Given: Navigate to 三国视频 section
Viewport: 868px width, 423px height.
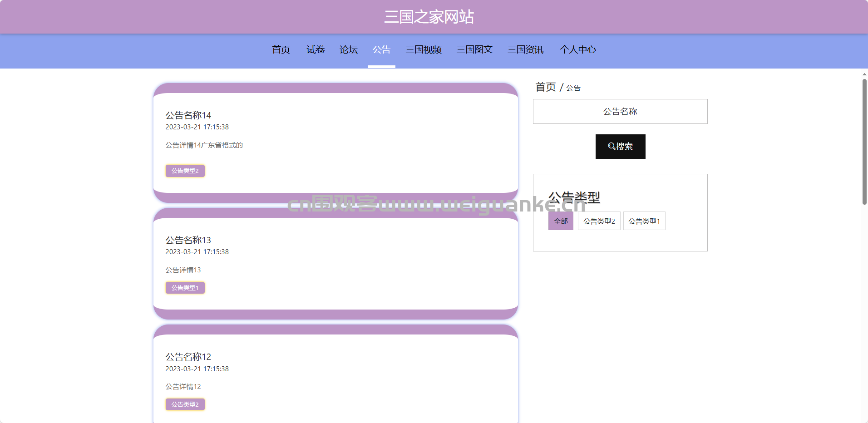Looking at the screenshot, I should [x=424, y=50].
